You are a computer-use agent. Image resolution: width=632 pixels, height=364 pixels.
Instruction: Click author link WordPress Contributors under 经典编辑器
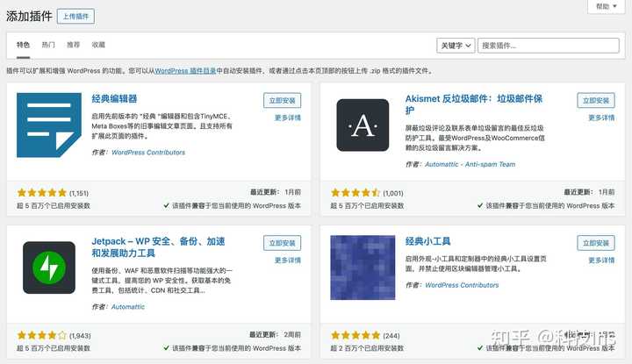[148, 153]
